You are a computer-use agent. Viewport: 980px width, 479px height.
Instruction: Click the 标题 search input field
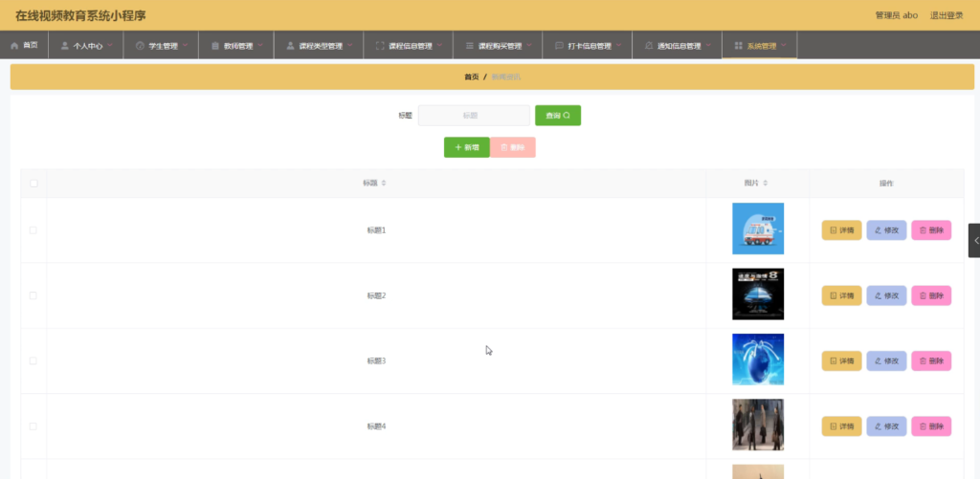(x=474, y=116)
